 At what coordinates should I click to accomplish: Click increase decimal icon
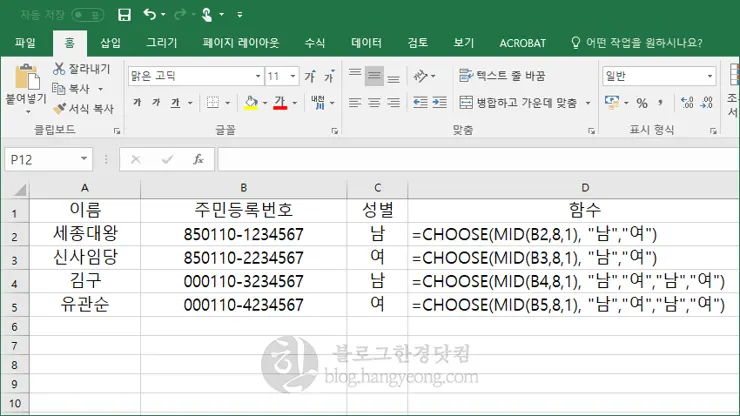(x=687, y=102)
